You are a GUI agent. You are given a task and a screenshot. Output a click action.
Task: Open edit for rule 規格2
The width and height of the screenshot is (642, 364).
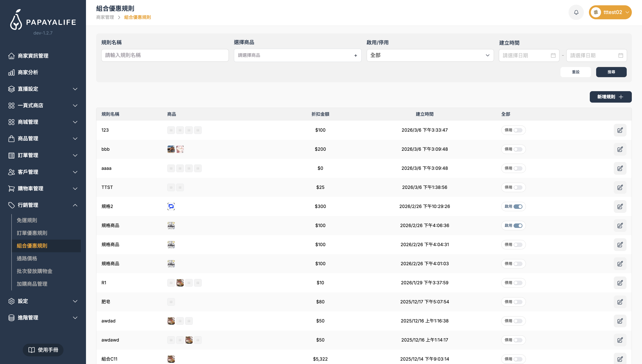click(x=620, y=206)
